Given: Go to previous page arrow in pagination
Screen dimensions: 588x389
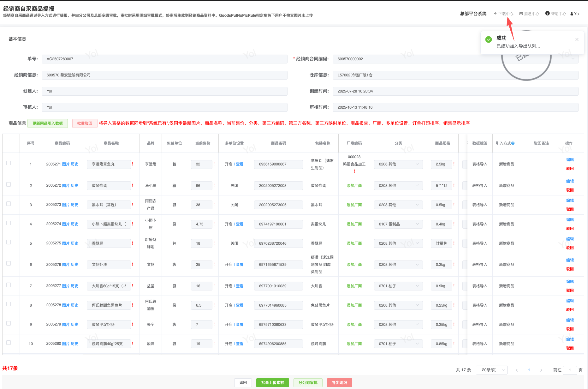Looking at the screenshot, I should click(517, 370).
